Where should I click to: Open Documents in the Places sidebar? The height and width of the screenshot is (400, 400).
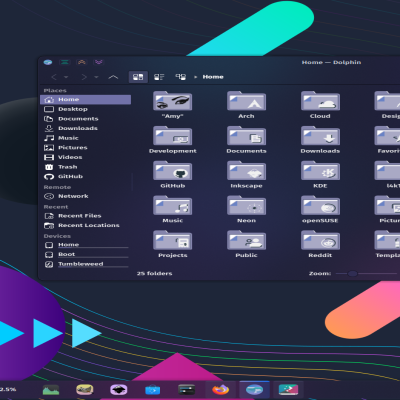pyautogui.click(x=86, y=119)
